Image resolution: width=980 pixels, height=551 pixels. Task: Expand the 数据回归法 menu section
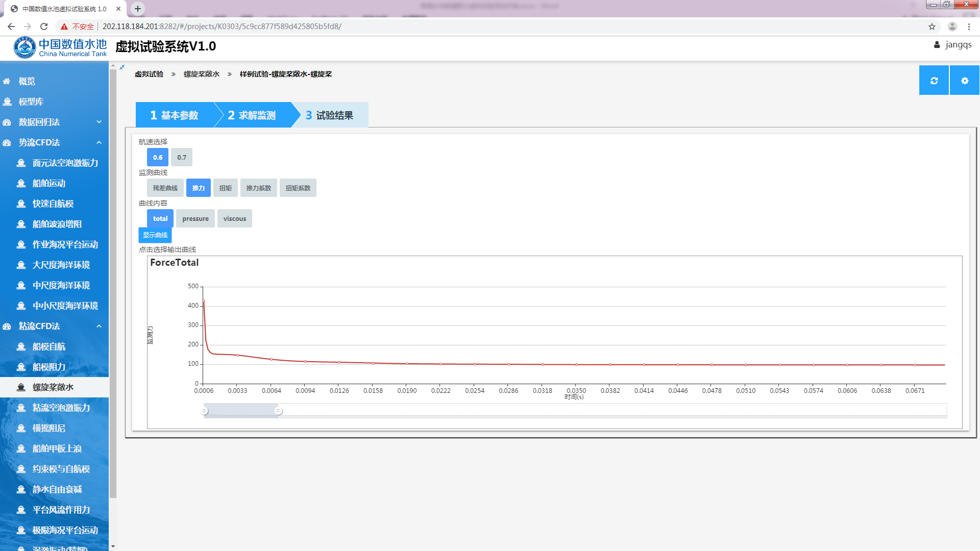point(99,122)
